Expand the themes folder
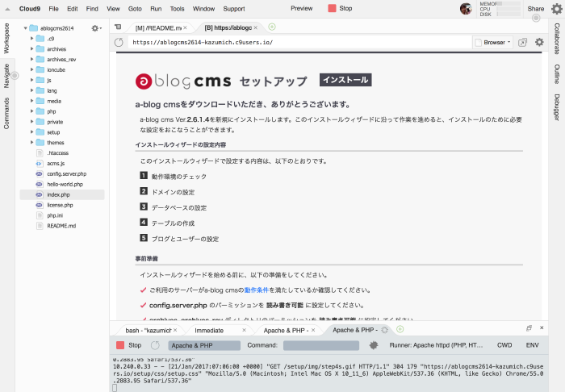 pyautogui.click(x=31, y=143)
